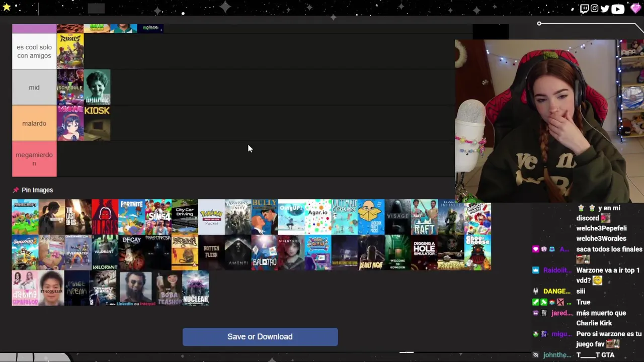This screenshot has width=644, height=362.
Task: Click the Amenti game cover
Action: tap(238, 252)
